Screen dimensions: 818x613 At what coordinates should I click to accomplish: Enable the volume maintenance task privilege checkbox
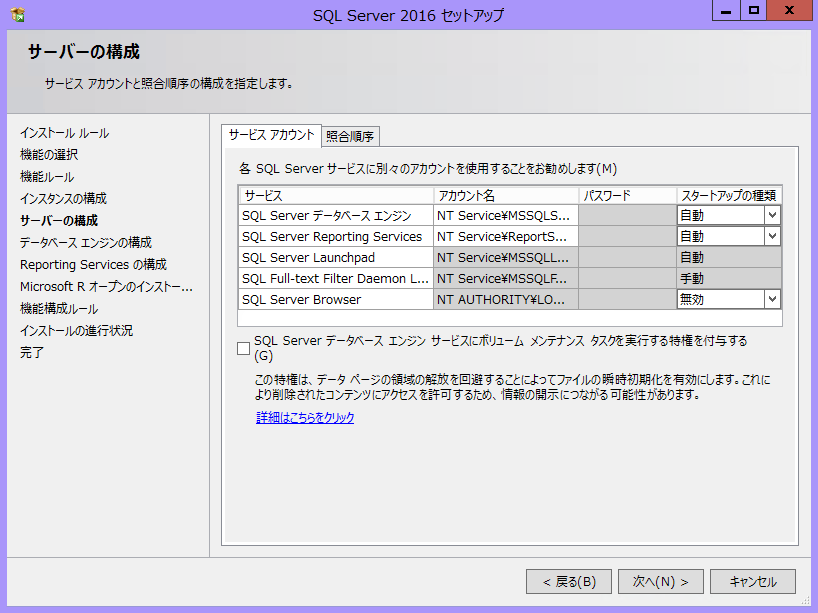click(244, 348)
